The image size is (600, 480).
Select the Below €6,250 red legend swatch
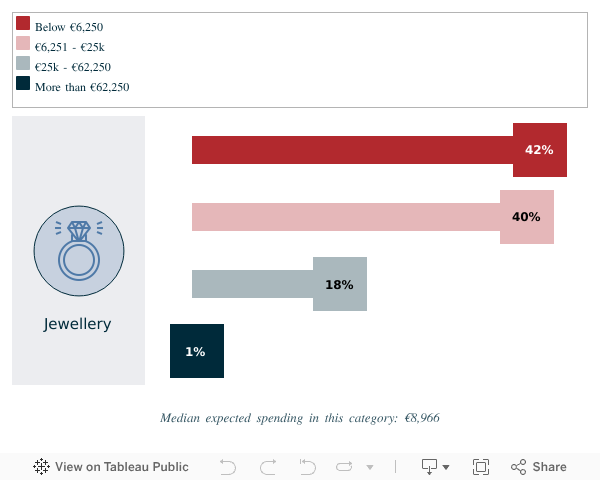click(x=23, y=24)
